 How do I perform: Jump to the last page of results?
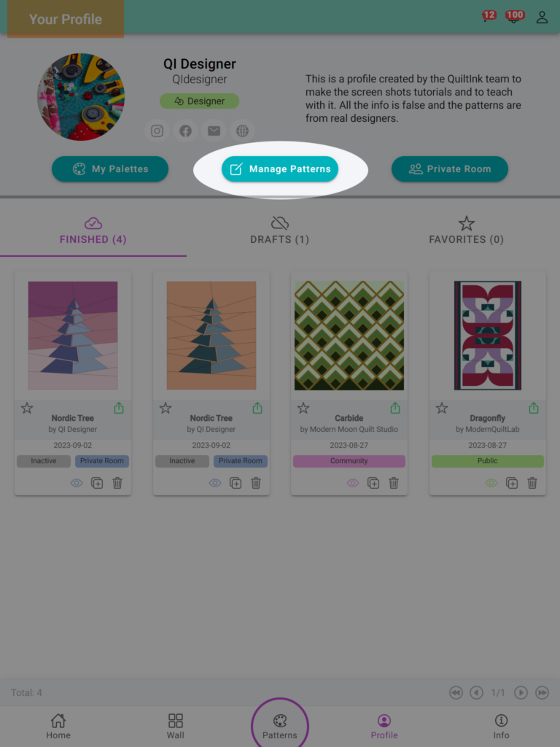(x=542, y=693)
